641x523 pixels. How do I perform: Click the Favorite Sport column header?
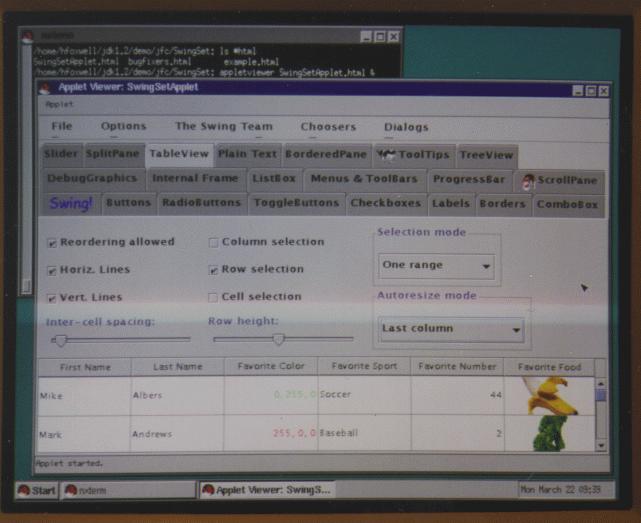(364, 367)
